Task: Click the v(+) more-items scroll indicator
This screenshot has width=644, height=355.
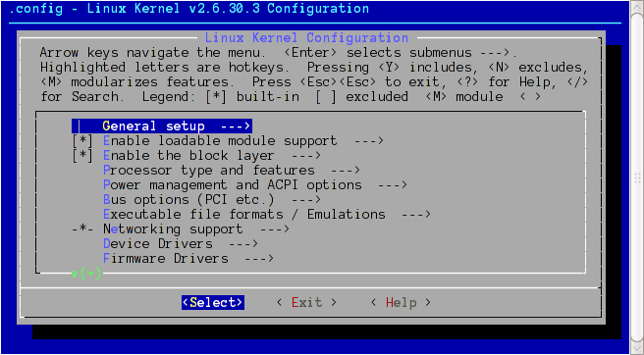Action: 86,274
